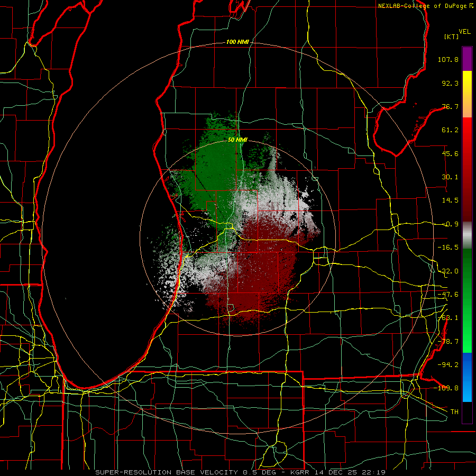
Task: Click the 76.7 legend value
Action: click(450, 106)
